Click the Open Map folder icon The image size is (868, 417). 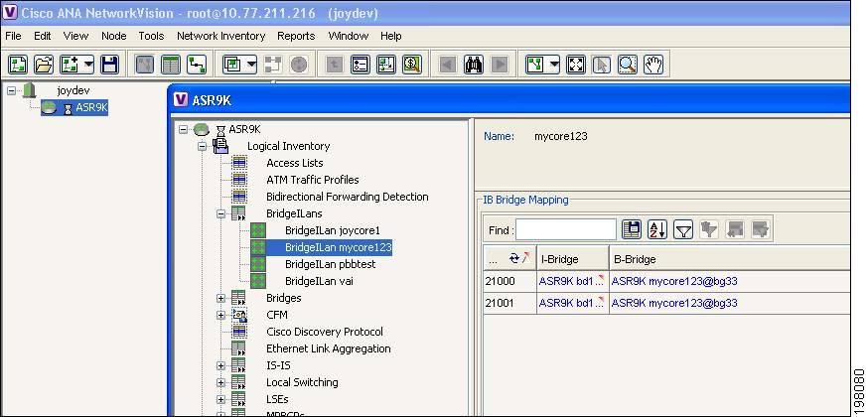click(44, 65)
